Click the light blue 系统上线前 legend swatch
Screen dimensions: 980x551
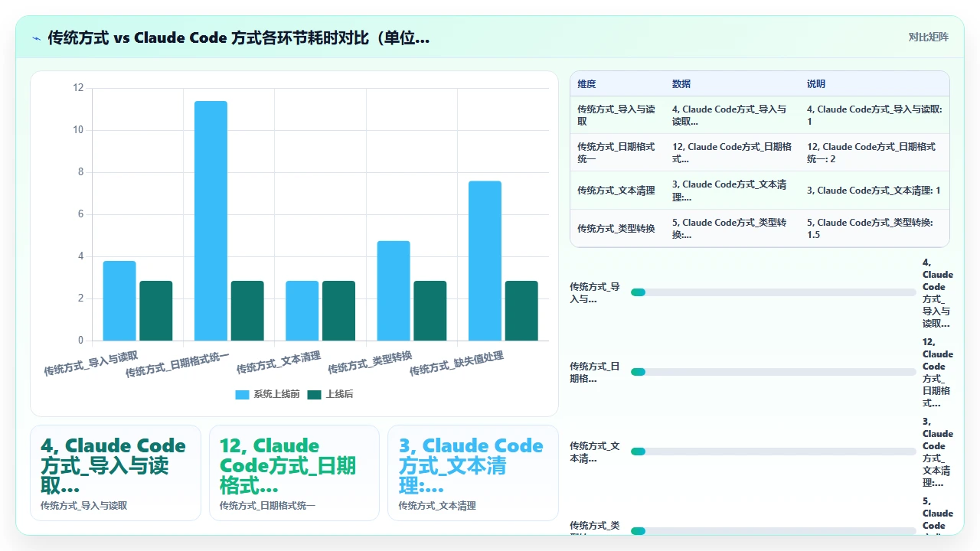click(x=242, y=394)
